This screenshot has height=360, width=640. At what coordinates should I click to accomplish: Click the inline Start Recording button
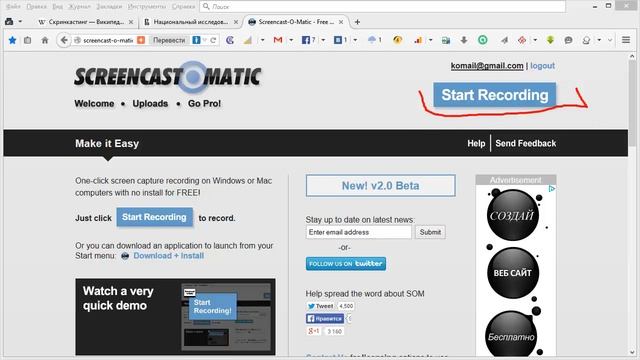click(154, 217)
